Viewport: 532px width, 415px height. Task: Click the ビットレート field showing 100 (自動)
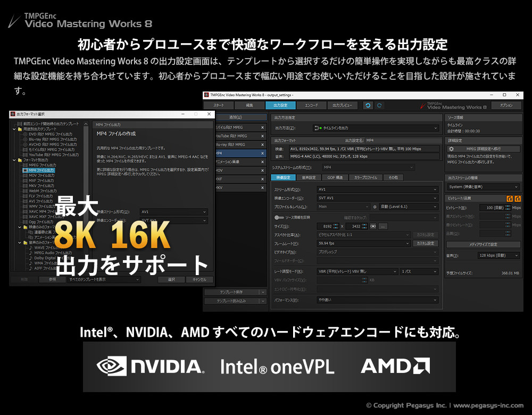[x=495, y=207]
